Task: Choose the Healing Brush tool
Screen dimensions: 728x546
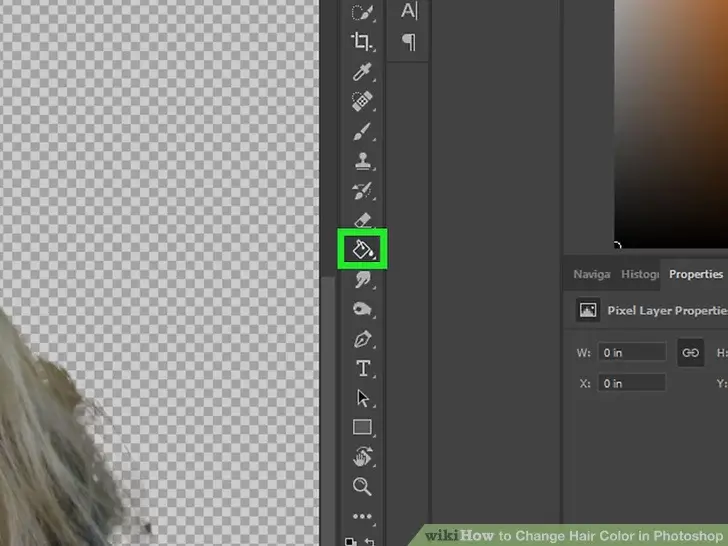Action: (x=362, y=102)
